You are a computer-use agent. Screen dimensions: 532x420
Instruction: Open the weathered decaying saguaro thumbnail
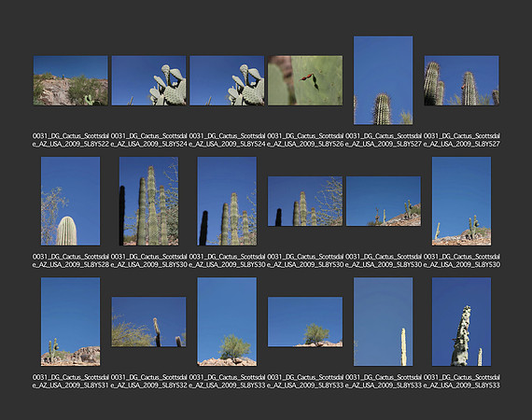coord(461,322)
